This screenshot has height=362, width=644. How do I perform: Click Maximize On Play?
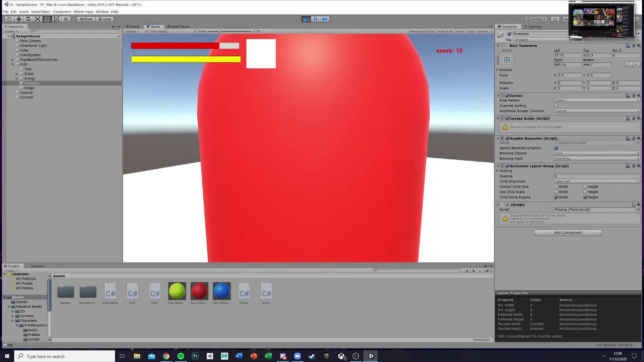[422, 31]
